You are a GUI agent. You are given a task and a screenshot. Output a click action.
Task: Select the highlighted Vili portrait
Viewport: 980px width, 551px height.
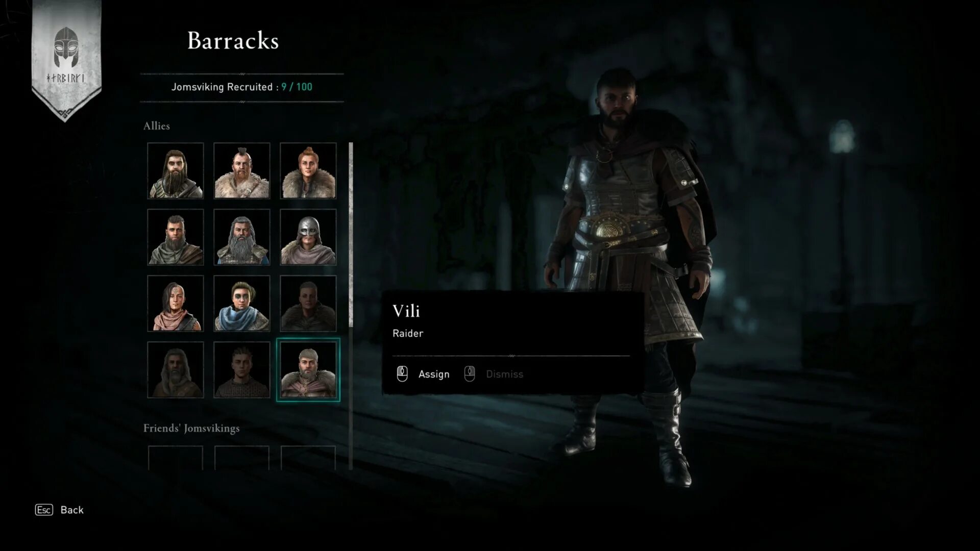click(308, 370)
